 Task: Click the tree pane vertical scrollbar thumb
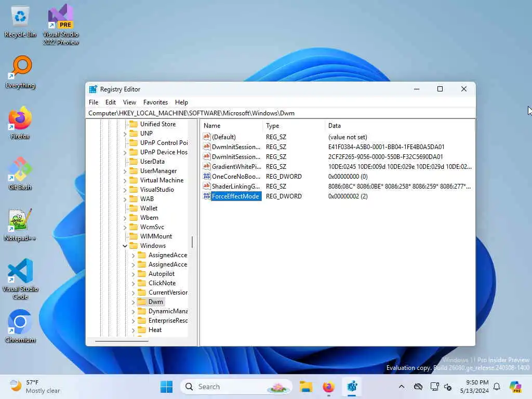(192, 242)
